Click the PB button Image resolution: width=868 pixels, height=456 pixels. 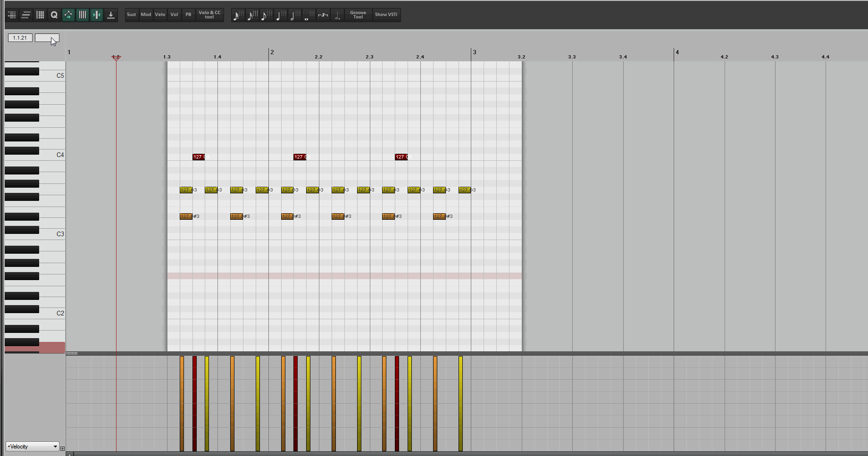click(188, 15)
